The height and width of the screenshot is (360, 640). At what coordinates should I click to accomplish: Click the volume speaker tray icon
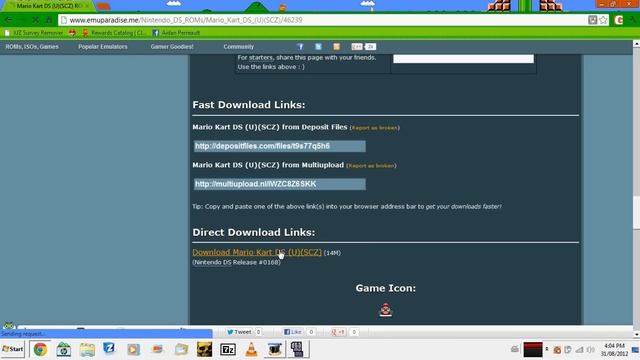coord(590,350)
